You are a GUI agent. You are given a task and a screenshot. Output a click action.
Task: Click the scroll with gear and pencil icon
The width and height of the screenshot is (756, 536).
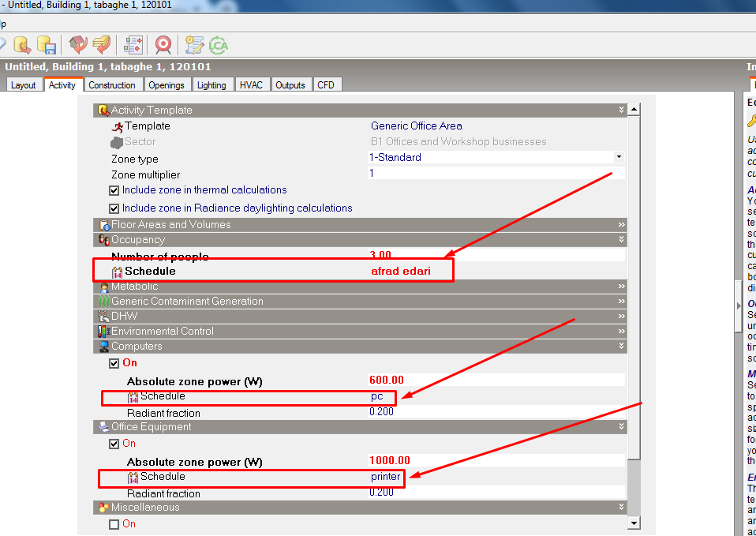tap(194, 45)
